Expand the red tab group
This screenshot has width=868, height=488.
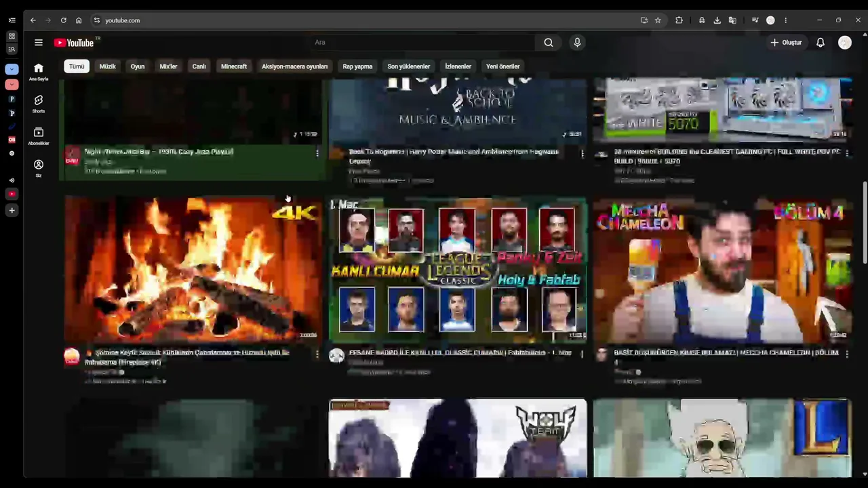coord(12,85)
